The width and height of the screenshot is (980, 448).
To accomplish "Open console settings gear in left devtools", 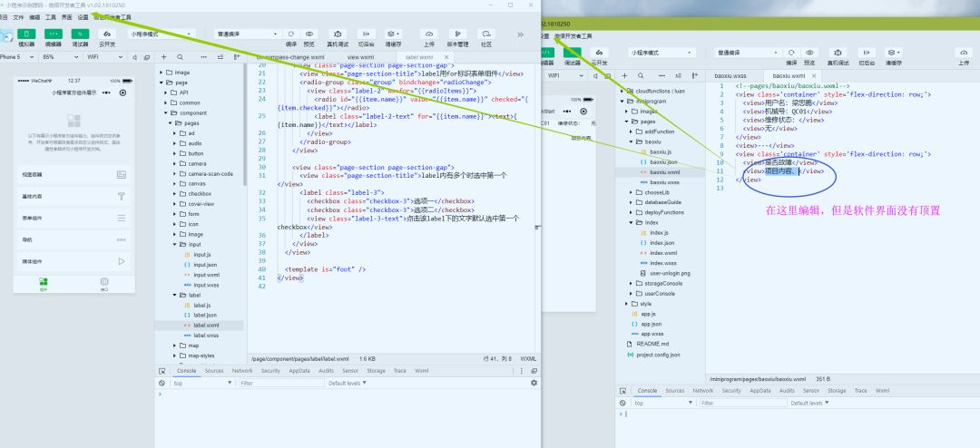I will point(534,383).
